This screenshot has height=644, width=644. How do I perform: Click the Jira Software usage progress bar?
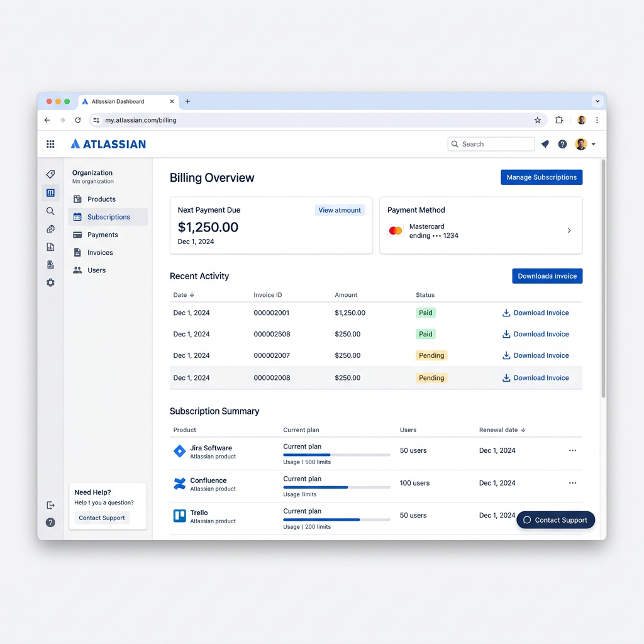click(336, 455)
